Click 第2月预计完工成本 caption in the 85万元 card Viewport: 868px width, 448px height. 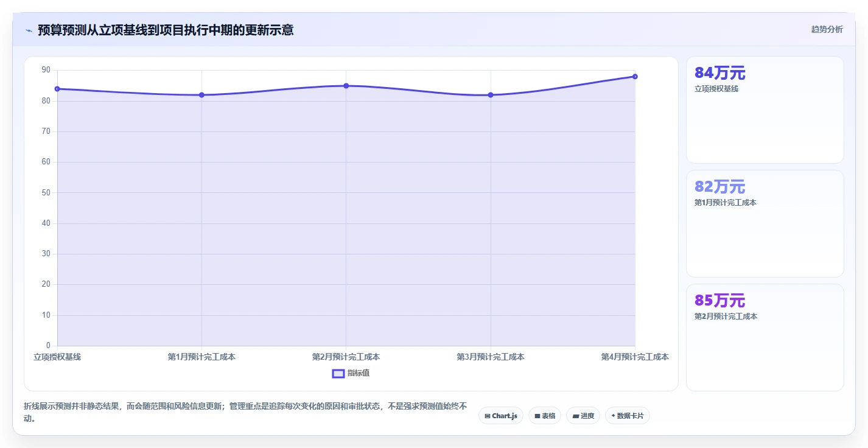[x=726, y=317]
